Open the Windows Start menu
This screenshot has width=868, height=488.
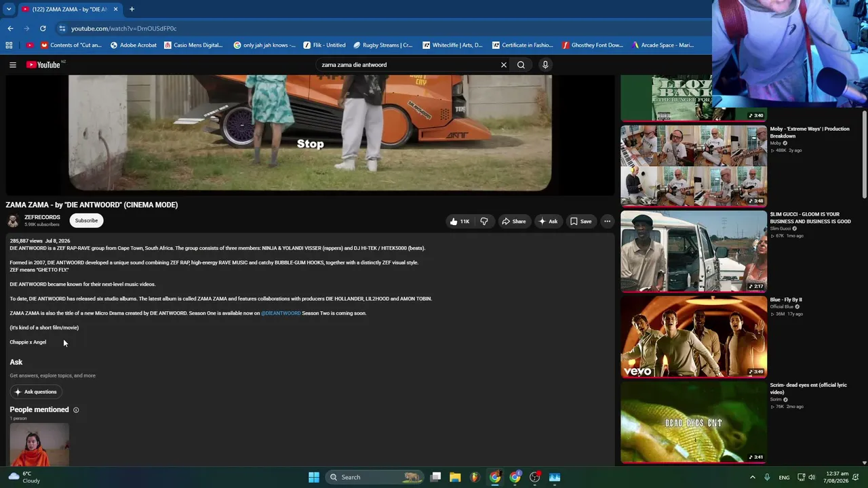point(314,477)
